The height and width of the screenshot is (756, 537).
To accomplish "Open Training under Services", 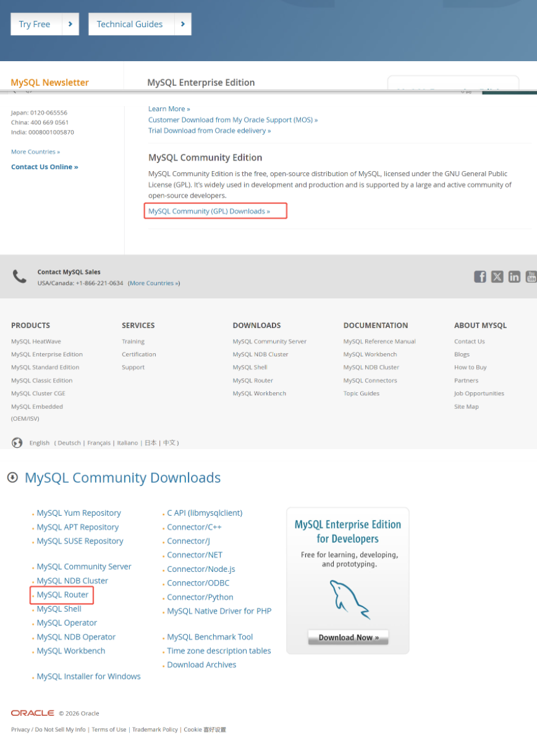I will [x=133, y=341].
